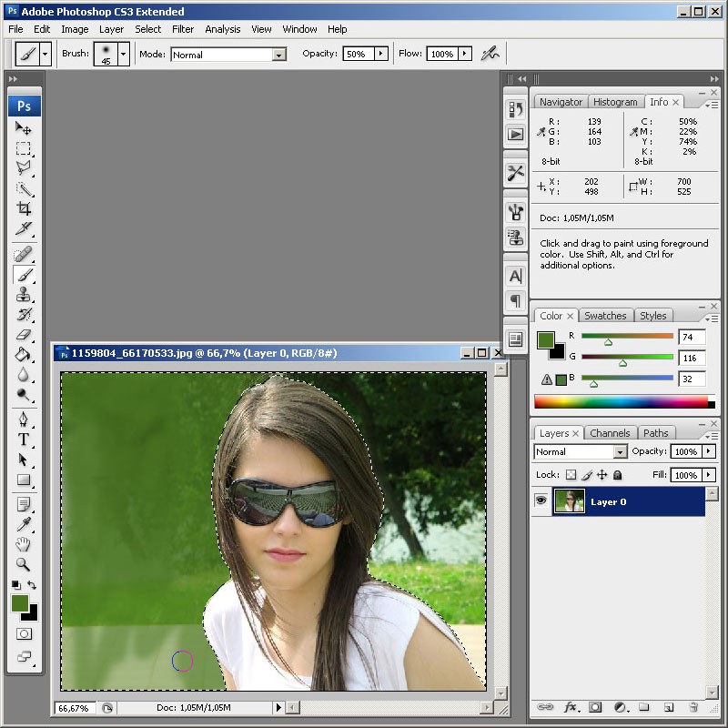The image size is (728, 728).
Task: Open the tool preset picker dropdown
Action: 45,54
